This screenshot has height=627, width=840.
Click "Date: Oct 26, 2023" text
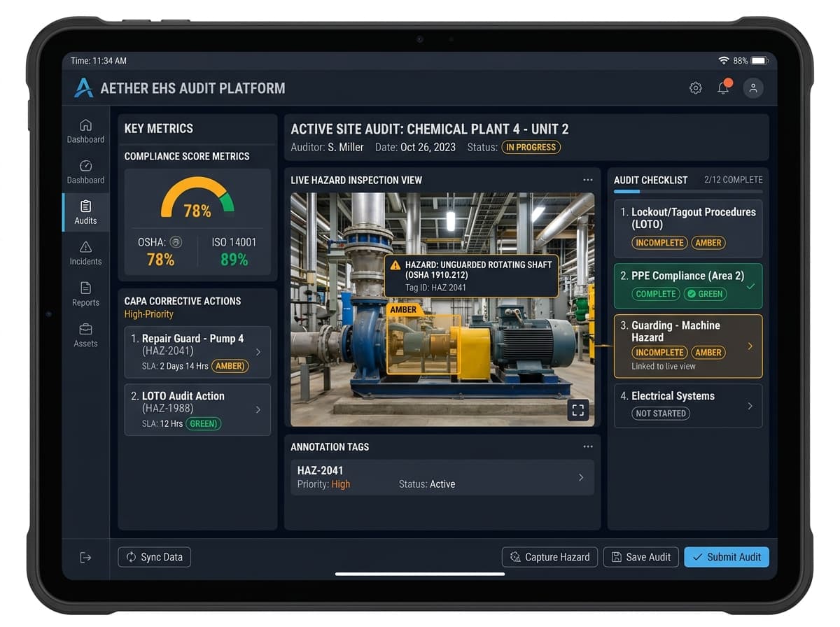pos(415,147)
